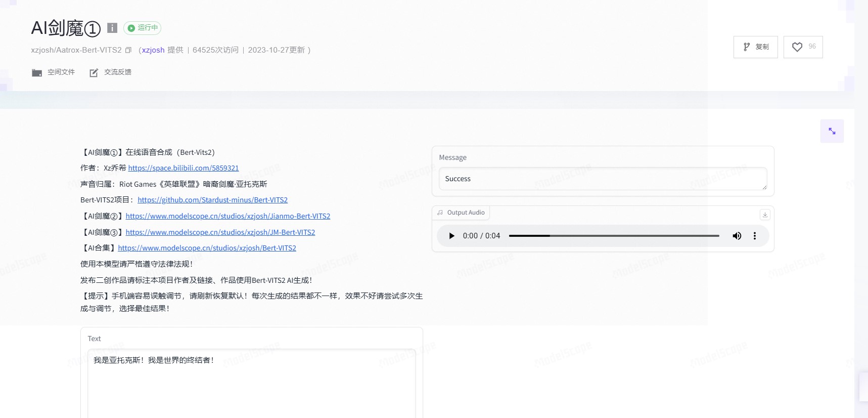This screenshot has height=418, width=868.
Task: Open the bilibili space link
Action: 183,168
